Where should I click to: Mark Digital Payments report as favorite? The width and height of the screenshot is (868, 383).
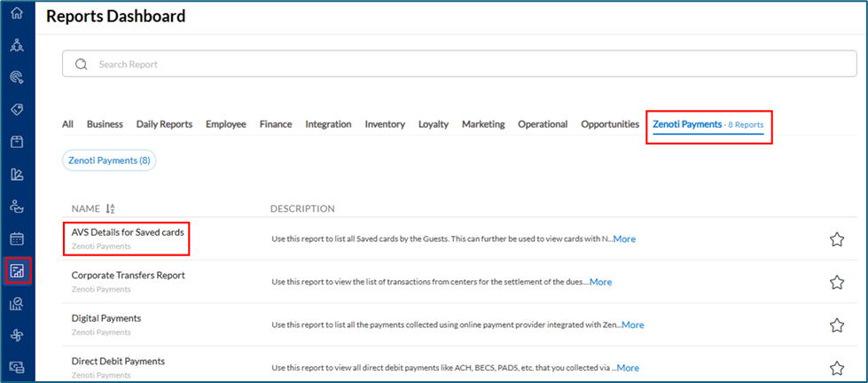[836, 324]
